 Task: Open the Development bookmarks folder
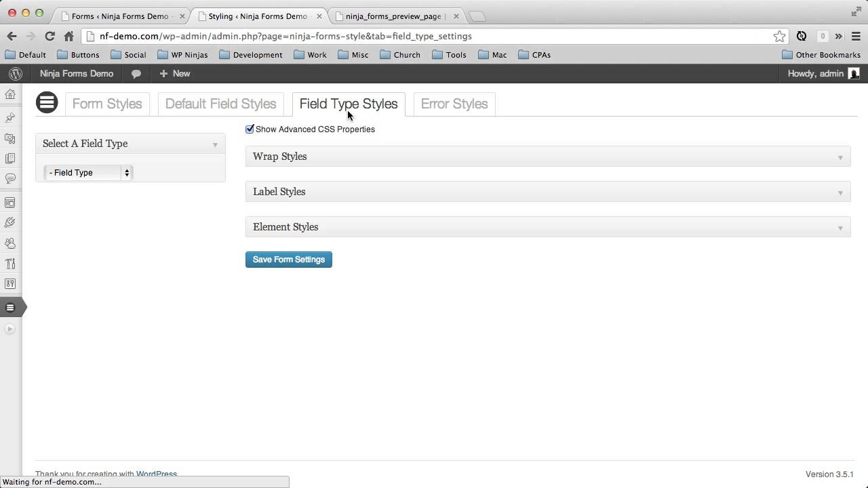click(251, 55)
